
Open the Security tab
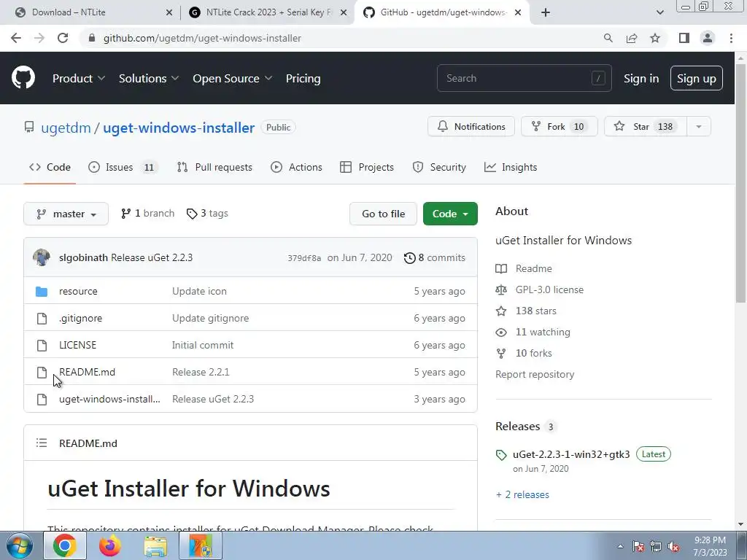439,167
